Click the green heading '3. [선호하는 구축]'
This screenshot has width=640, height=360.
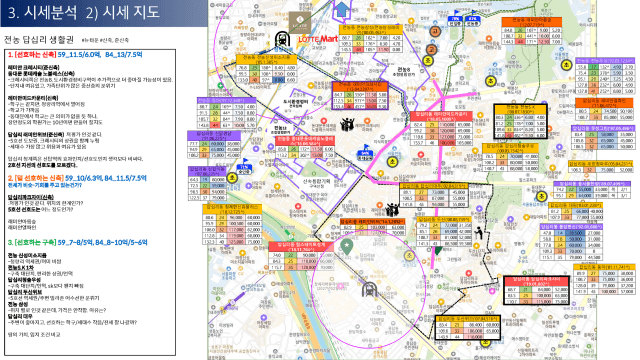tap(31, 242)
